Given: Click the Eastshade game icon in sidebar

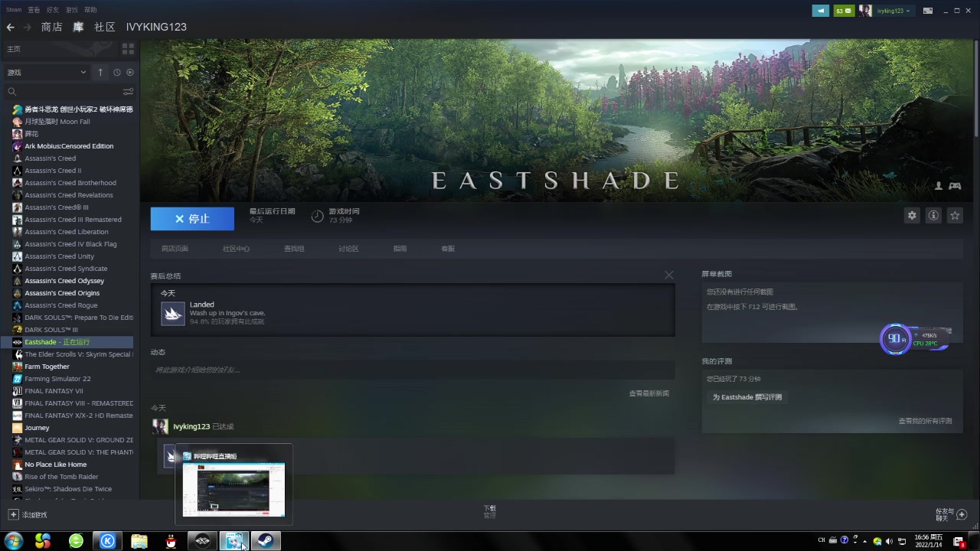Looking at the screenshot, I should tap(17, 342).
